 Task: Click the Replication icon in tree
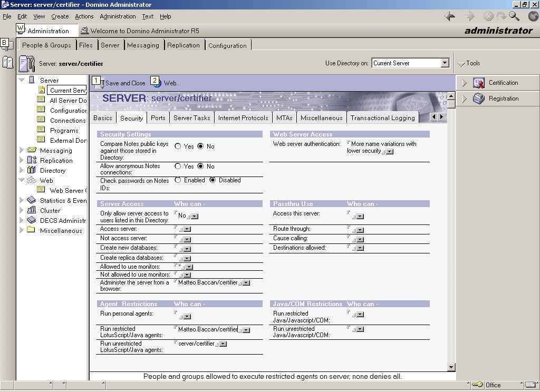(32, 160)
